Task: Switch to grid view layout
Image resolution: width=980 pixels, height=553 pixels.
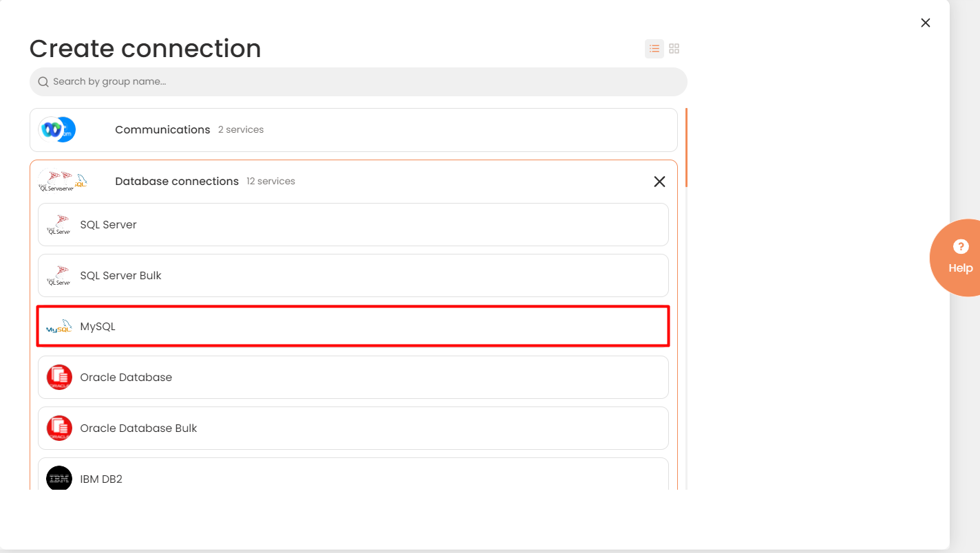Action: [x=674, y=49]
